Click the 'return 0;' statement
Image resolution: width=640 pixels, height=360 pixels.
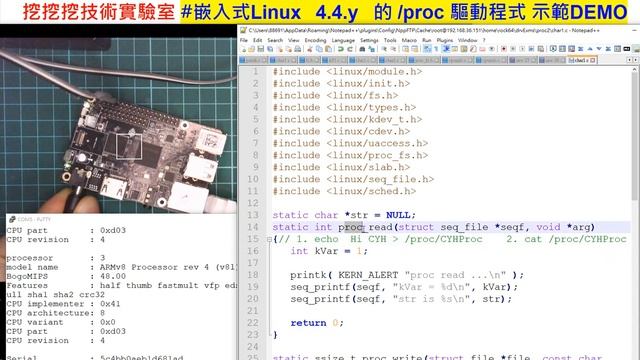(x=317, y=323)
